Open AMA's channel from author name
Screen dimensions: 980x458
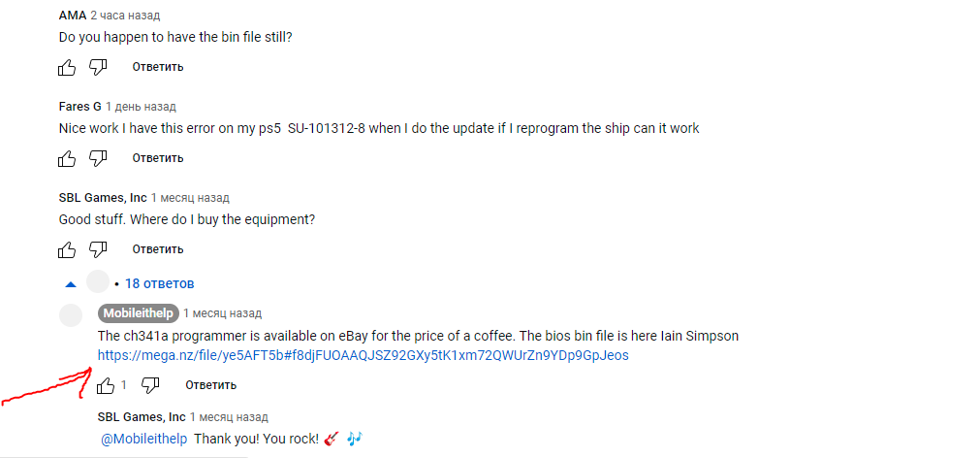click(72, 16)
